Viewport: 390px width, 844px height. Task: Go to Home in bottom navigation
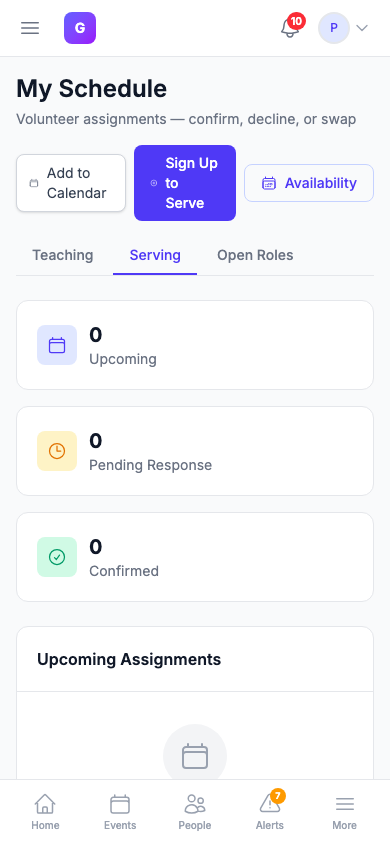pyautogui.click(x=45, y=812)
